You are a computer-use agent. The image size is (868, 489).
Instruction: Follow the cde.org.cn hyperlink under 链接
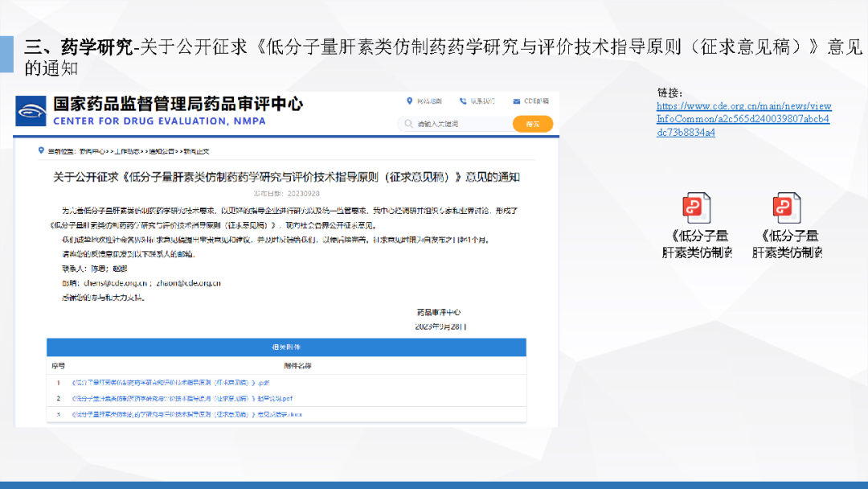pos(743,119)
